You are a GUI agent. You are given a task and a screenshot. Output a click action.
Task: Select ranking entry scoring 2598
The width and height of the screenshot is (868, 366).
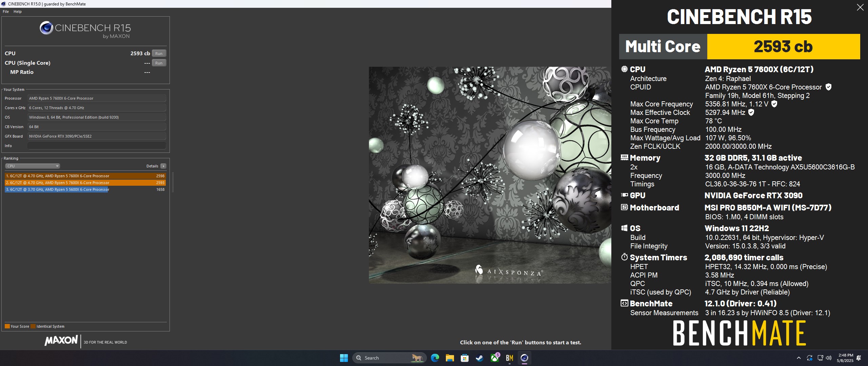pyautogui.click(x=85, y=176)
